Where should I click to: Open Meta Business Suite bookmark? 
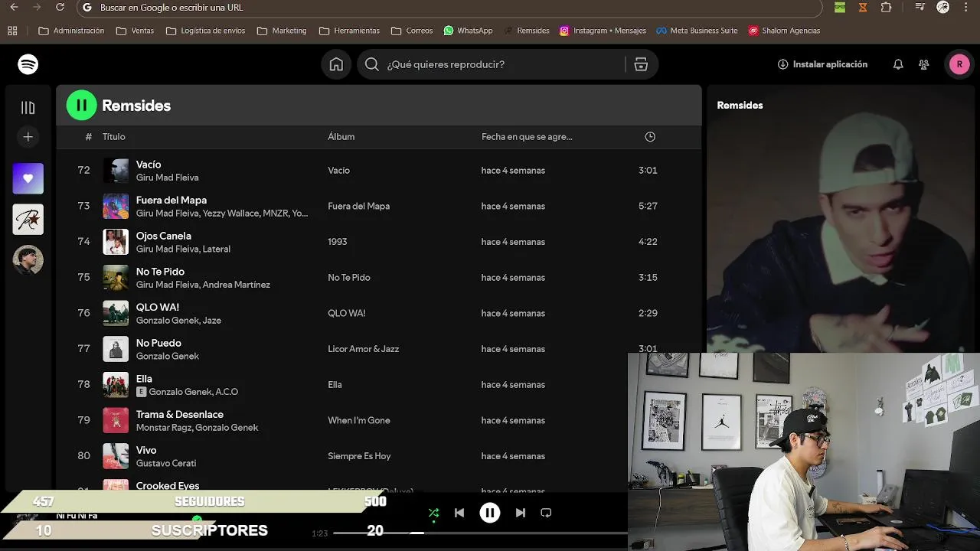coord(697,31)
